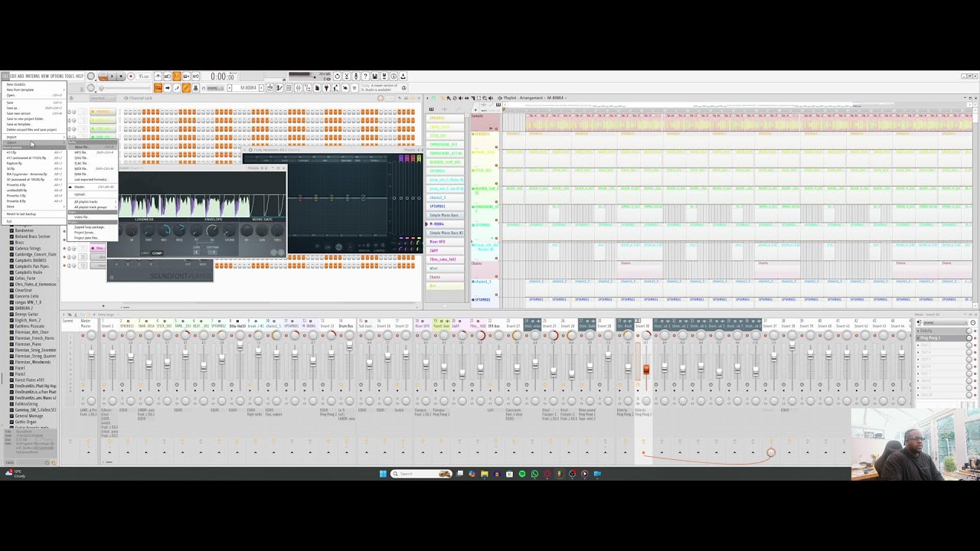The width and height of the screenshot is (980, 551).
Task: Click the view playlist icon in toolbar
Action: tap(270, 88)
